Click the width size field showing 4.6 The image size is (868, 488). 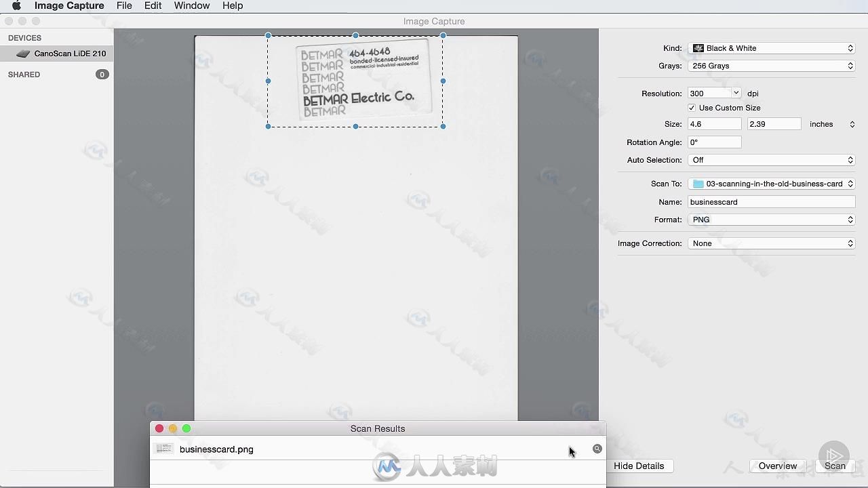click(715, 124)
